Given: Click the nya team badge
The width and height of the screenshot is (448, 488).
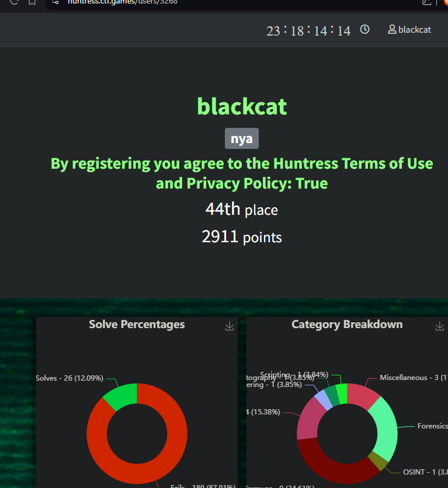Looking at the screenshot, I should (242, 138).
